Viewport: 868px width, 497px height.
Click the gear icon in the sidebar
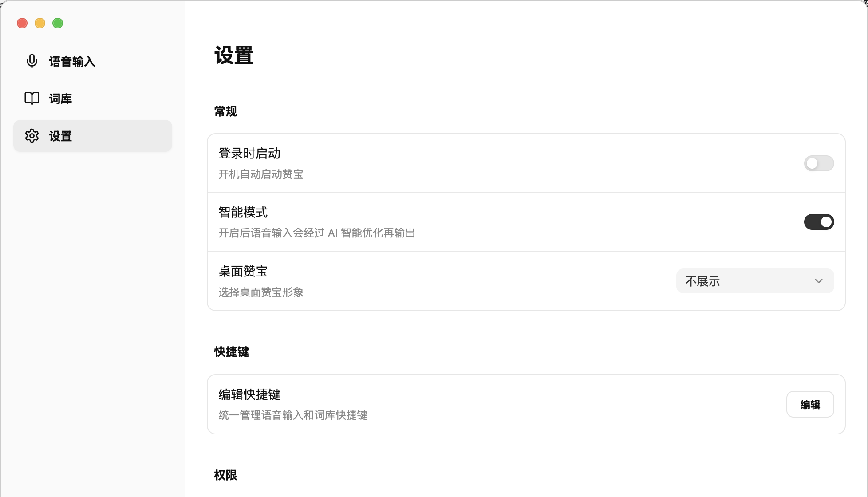coord(32,136)
